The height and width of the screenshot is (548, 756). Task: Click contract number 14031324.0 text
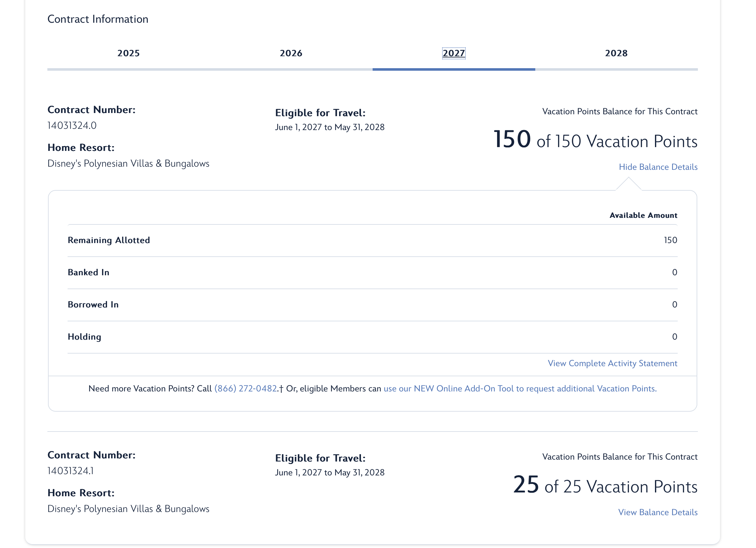[72, 126]
